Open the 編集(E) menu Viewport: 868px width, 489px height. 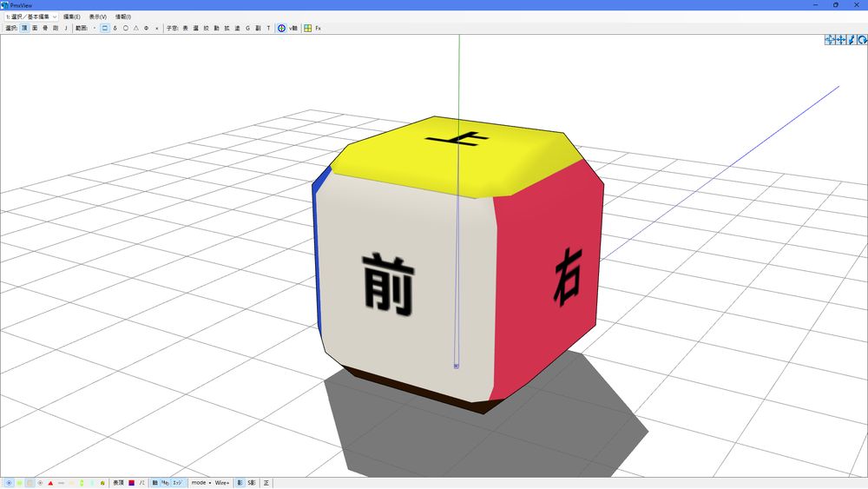[71, 17]
